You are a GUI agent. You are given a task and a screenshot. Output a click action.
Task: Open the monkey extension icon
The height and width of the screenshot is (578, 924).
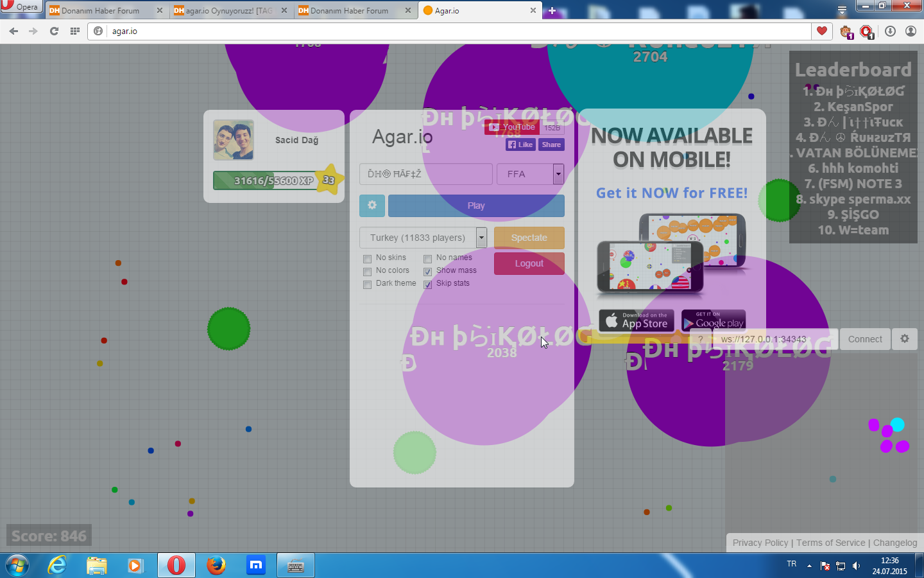coord(846,31)
